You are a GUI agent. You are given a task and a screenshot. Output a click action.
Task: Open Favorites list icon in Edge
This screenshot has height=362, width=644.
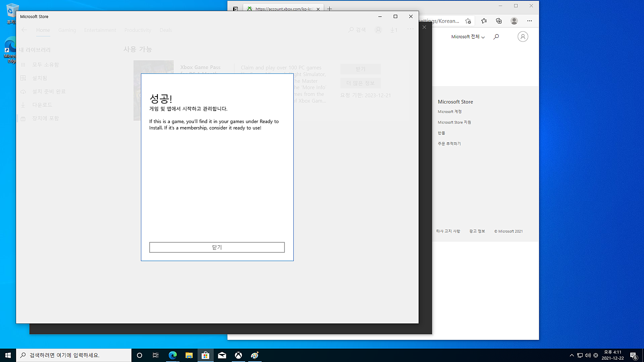pos(484,21)
